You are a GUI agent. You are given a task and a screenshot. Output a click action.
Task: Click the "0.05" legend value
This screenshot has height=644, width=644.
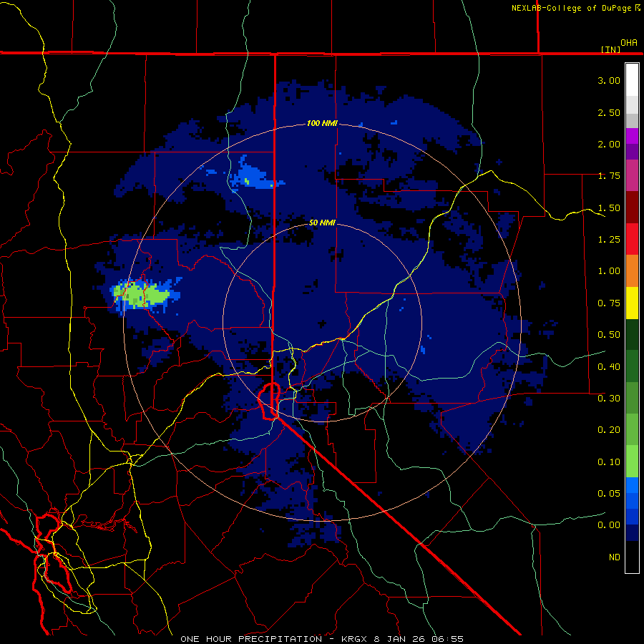pos(609,493)
